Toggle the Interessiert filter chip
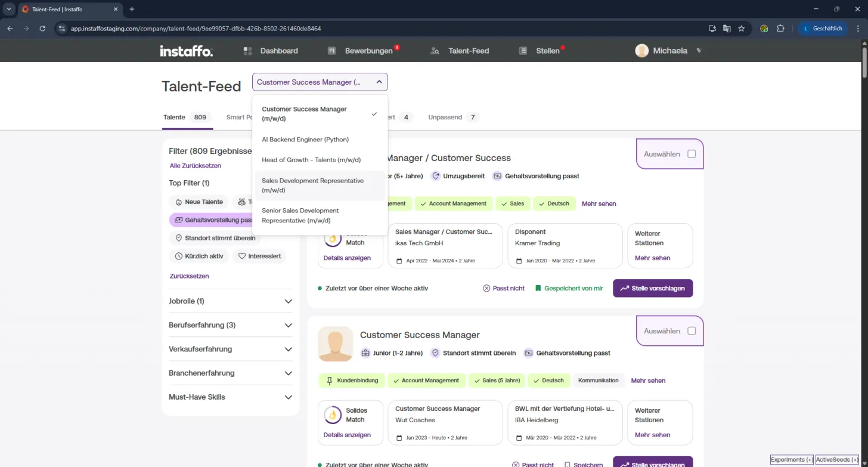Screen dimensions: 868x467 [259, 256]
